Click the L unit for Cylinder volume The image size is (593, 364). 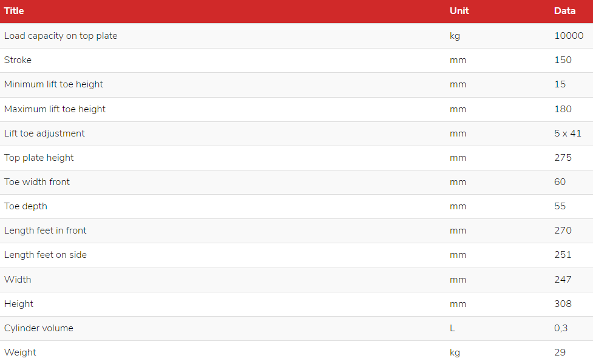pos(452,328)
